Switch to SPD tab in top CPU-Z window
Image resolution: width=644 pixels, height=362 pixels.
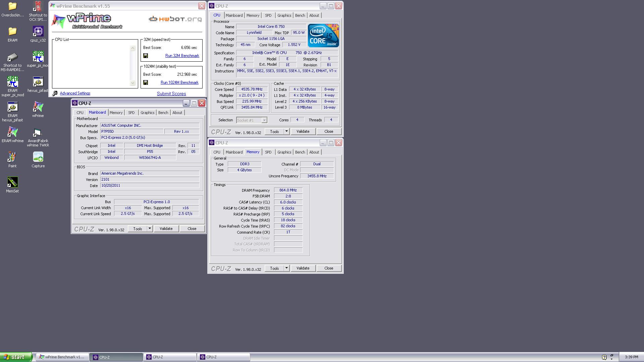pyautogui.click(x=268, y=15)
